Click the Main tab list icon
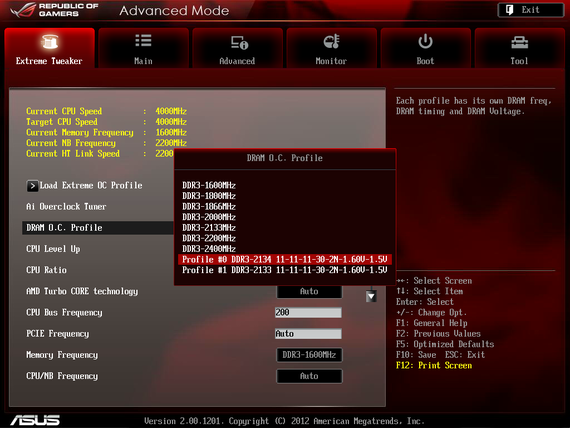This screenshot has height=428, width=570. (143, 40)
